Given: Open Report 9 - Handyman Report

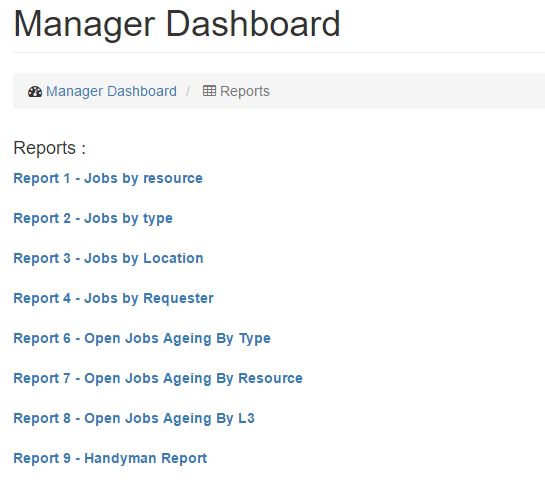Looking at the screenshot, I should click(110, 458).
